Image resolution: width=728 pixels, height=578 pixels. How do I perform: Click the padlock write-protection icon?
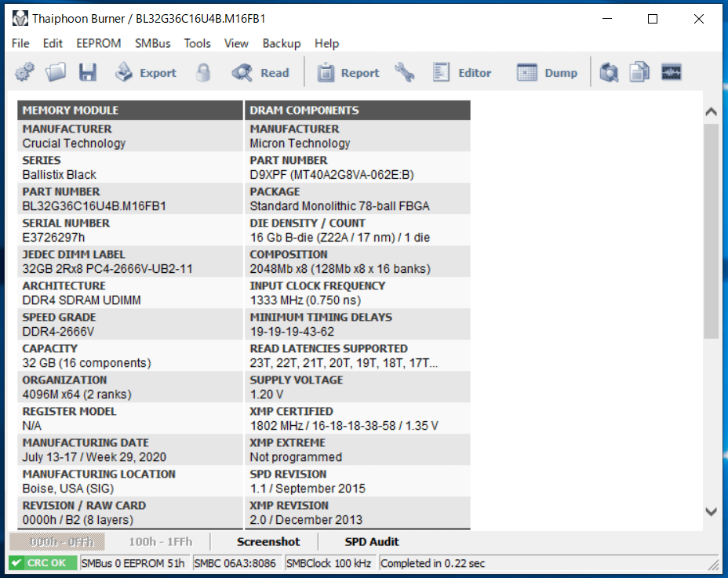tap(204, 73)
